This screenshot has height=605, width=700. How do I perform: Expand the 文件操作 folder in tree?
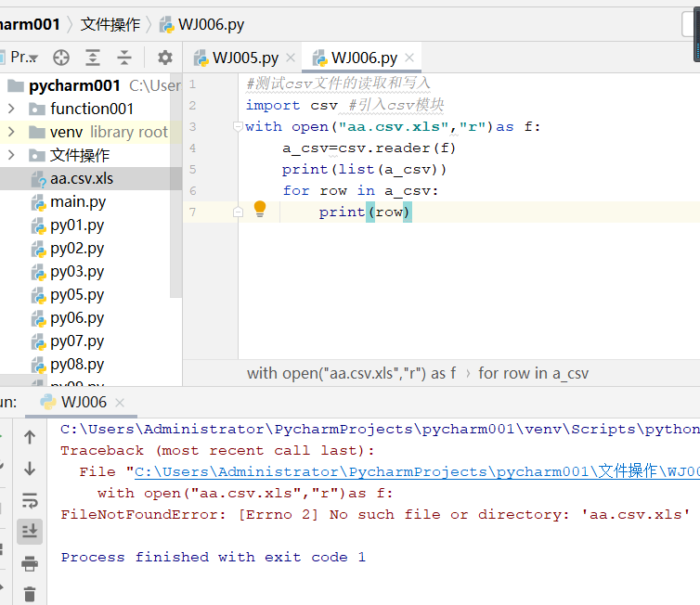[x=11, y=155]
